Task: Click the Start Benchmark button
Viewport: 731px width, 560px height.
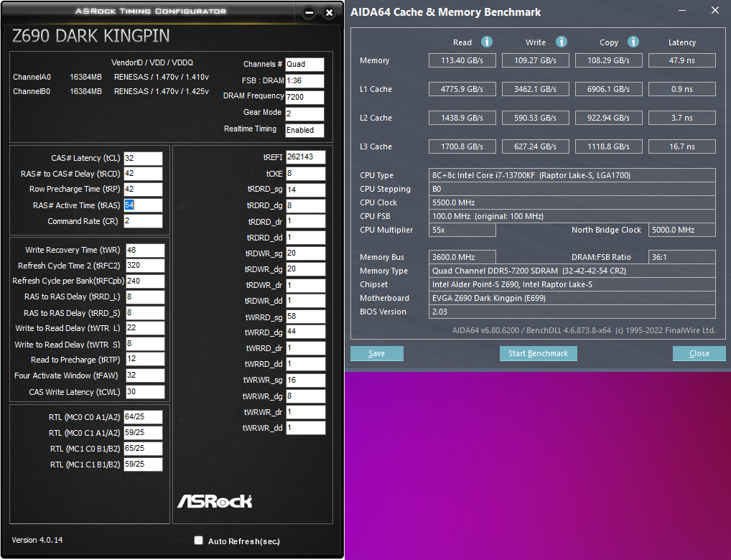Action: pos(539,353)
